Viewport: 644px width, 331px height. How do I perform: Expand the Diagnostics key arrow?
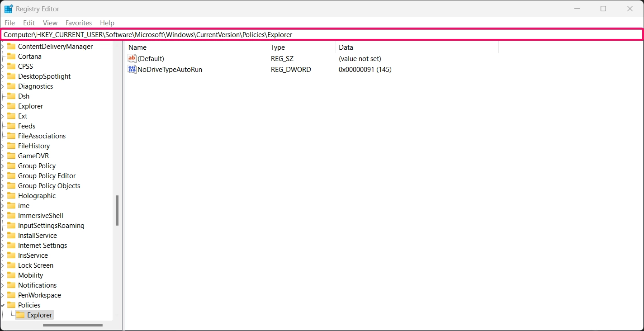pyautogui.click(x=3, y=86)
